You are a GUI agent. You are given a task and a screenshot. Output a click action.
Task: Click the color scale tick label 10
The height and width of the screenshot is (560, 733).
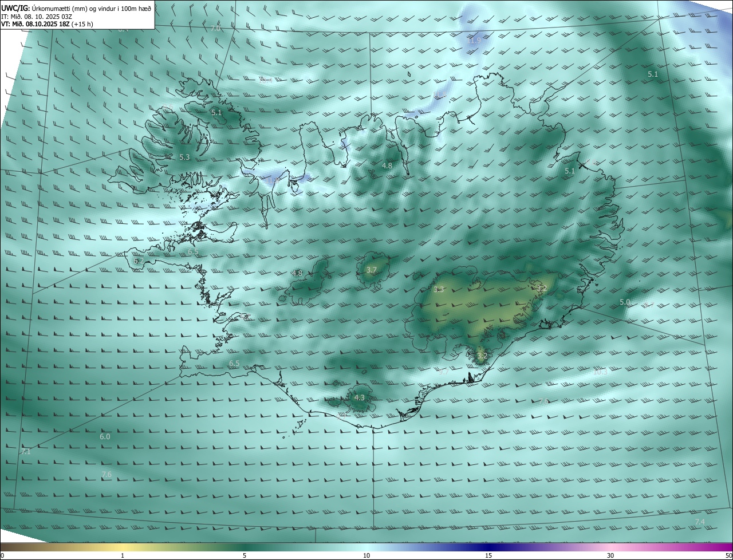[366, 555]
